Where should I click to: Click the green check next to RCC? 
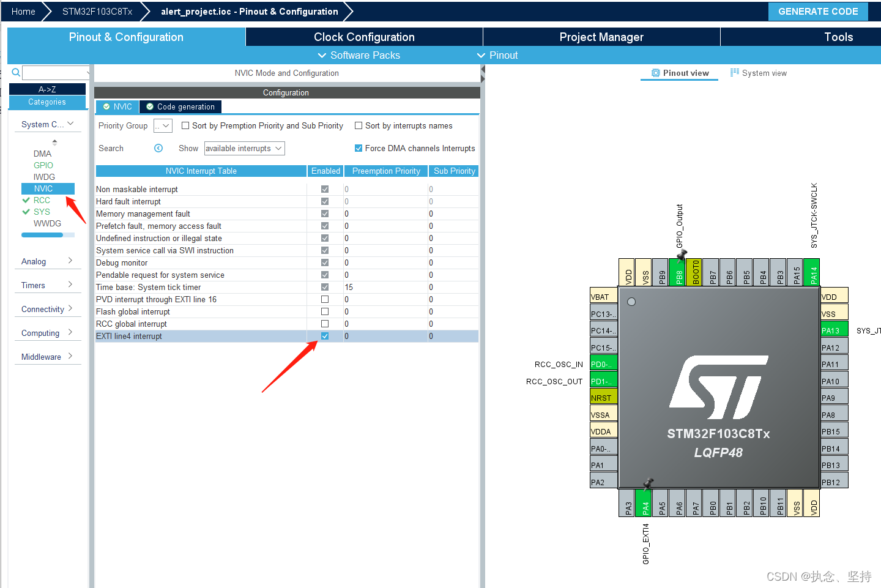[26, 200]
